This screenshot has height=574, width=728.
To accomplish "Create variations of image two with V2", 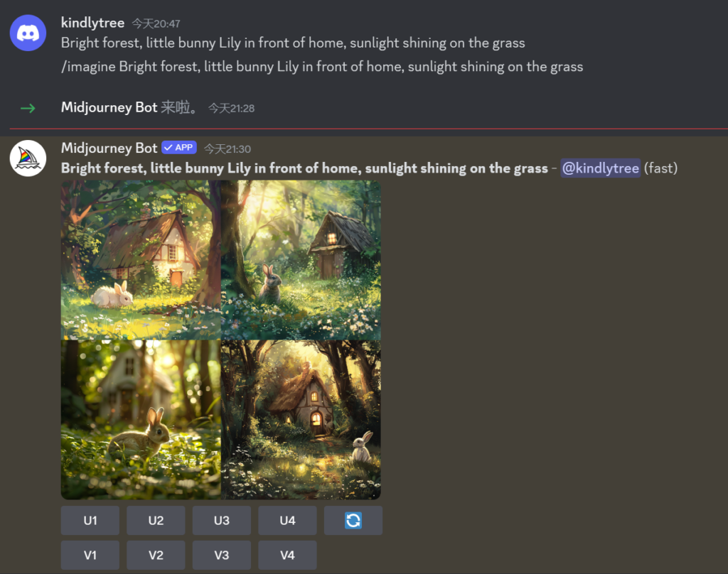I will [156, 555].
